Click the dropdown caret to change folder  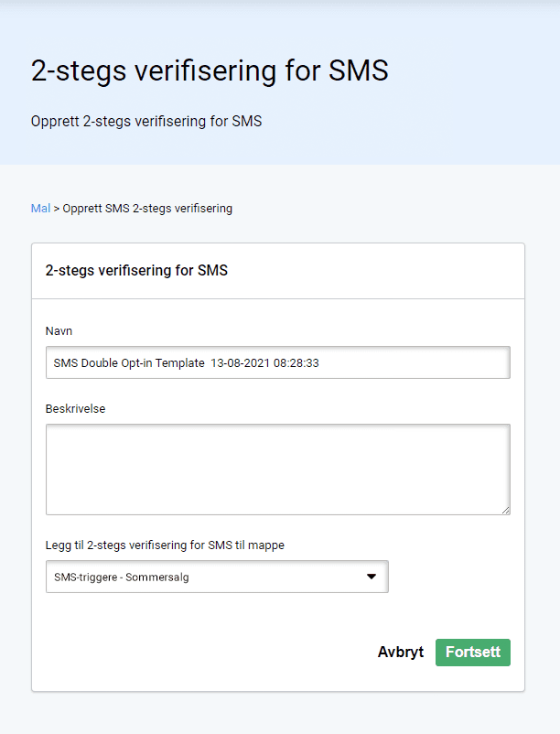[371, 577]
